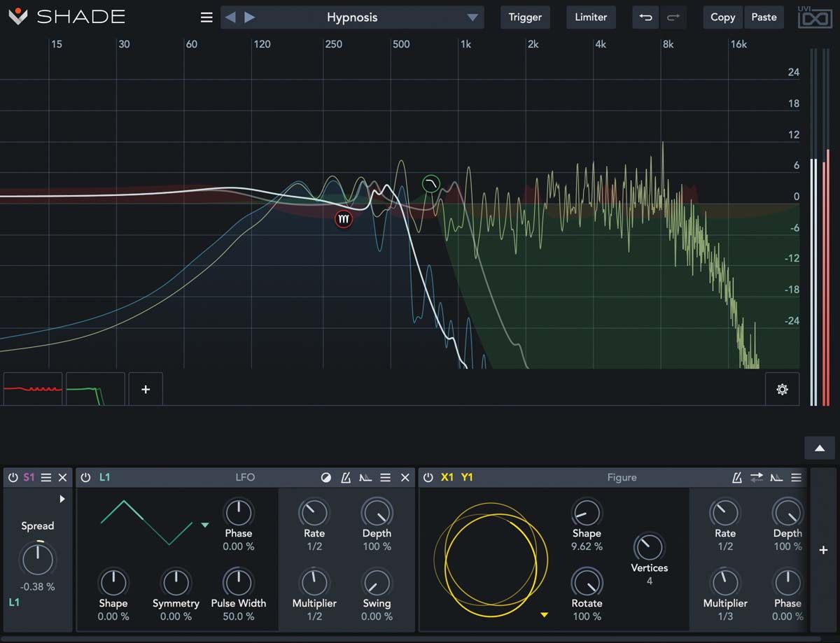Select the edit pencil icon in LFO panel
The height and width of the screenshot is (643, 840).
tap(344, 477)
